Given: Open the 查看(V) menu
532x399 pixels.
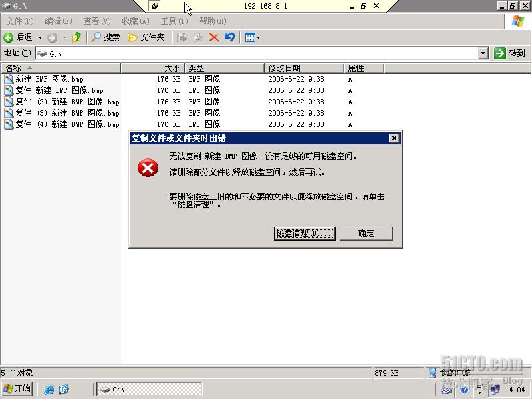Looking at the screenshot, I should pyautogui.click(x=97, y=21).
